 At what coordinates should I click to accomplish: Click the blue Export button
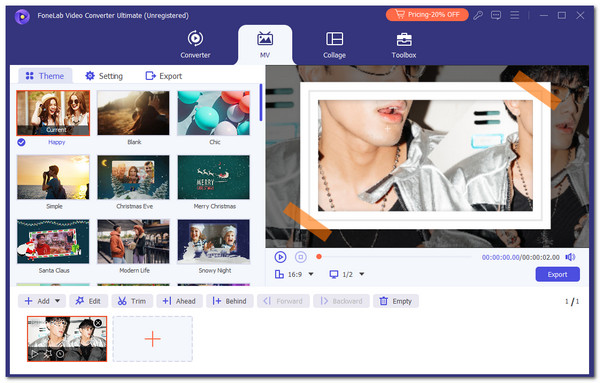pos(557,274)
